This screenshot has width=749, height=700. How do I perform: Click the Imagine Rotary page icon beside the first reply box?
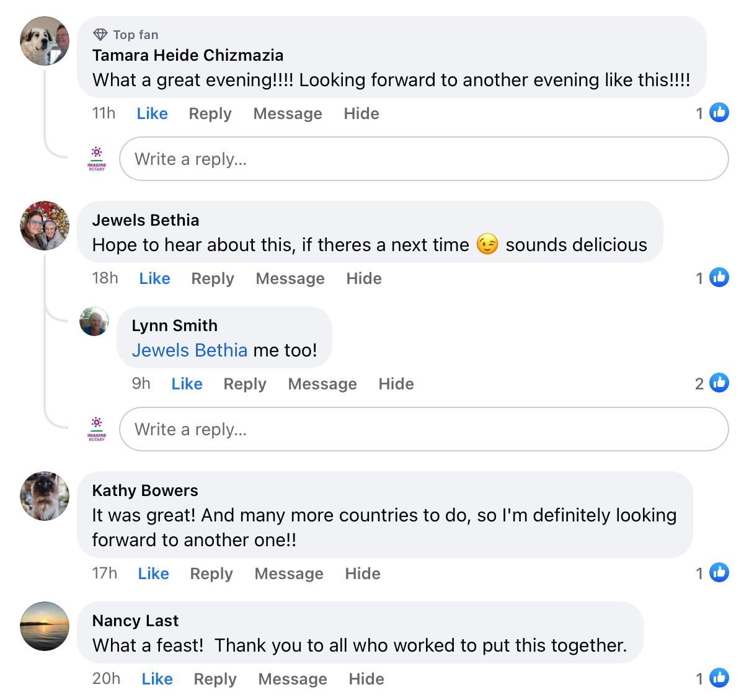pyautogui.click(x=97, y=159)
